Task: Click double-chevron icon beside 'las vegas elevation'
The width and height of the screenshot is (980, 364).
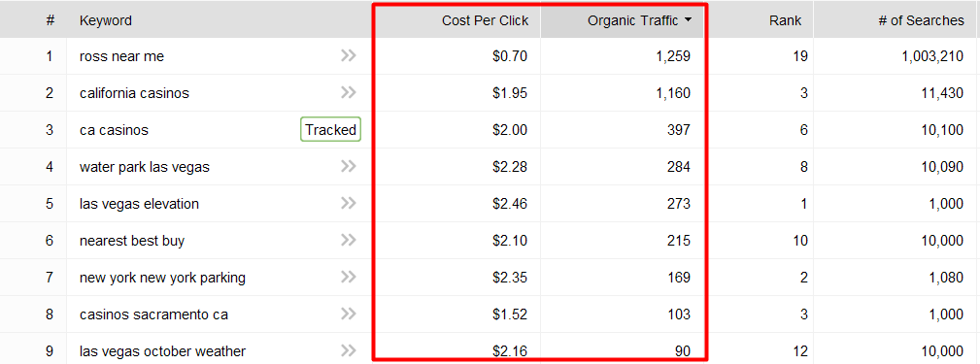Action: (348, 203)
